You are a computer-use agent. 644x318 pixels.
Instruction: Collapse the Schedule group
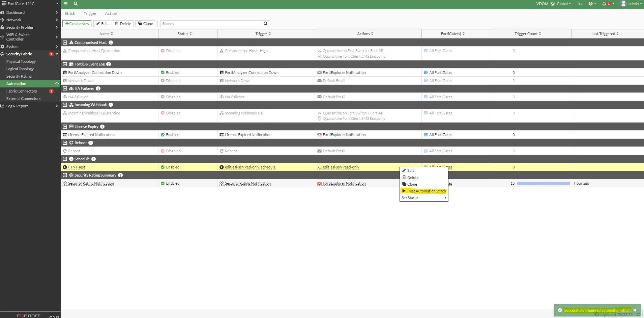coord(65,159)
